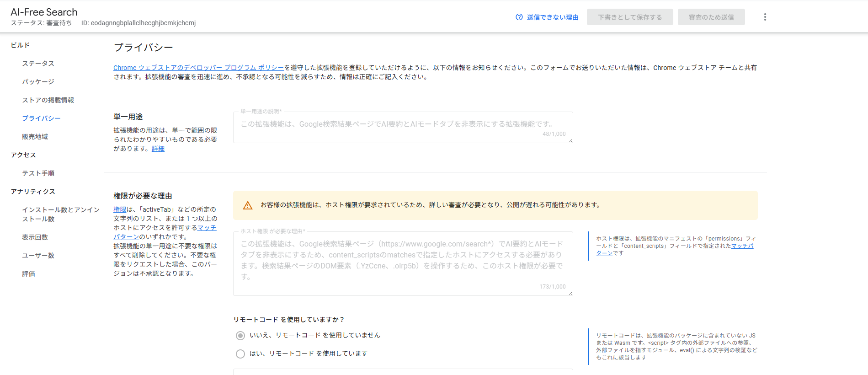Click the extension ID text
Image resolution: width=868 pixels, height=375 pixels.
pyautogui.click(x=138, y=23)
